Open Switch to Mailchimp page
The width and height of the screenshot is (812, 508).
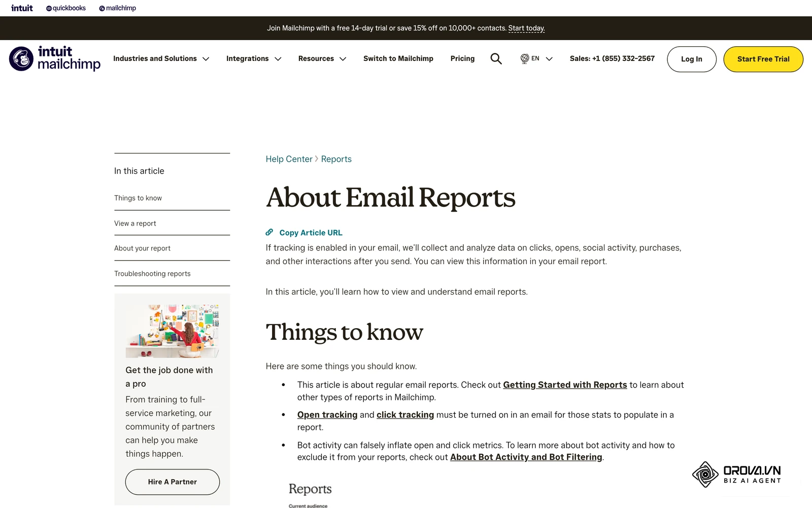click(x=398, y=59)
